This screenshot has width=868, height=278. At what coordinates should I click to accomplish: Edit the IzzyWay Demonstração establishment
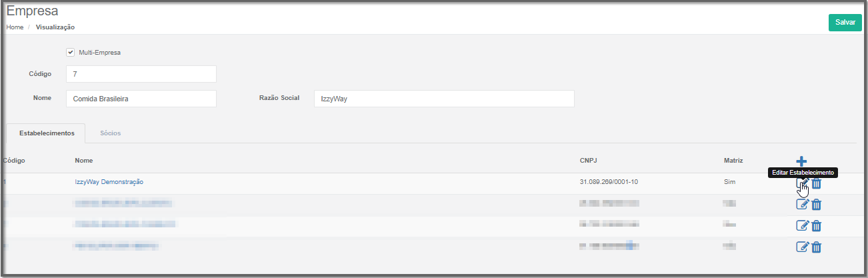click(803, 183)
